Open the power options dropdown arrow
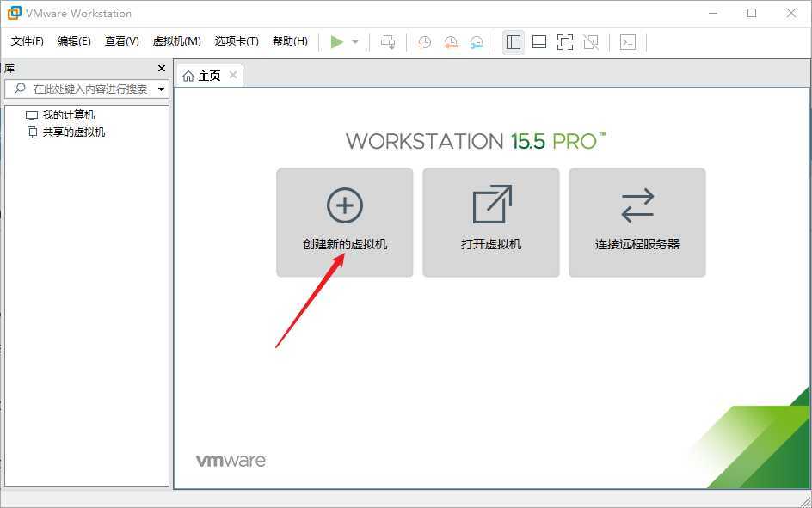 [355, 42]
